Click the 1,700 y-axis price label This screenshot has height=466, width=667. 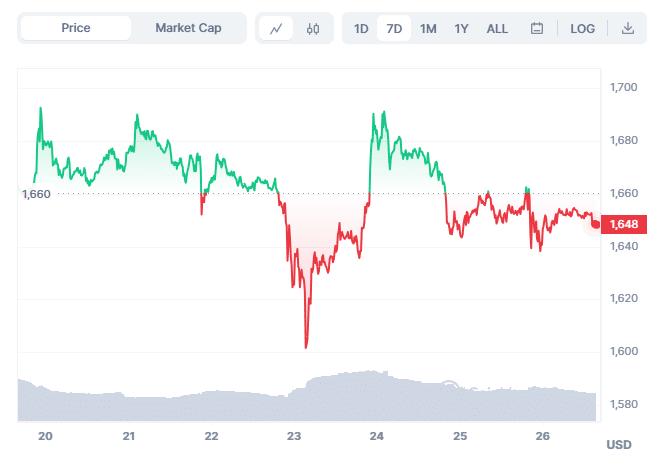coord(623,88)
